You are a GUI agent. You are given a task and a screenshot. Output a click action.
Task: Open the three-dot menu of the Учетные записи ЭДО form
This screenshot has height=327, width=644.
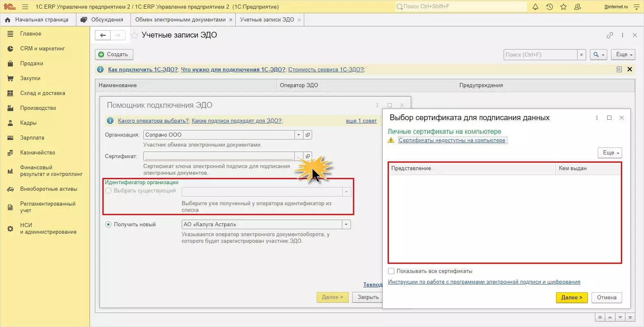click(x=623, y=36)
